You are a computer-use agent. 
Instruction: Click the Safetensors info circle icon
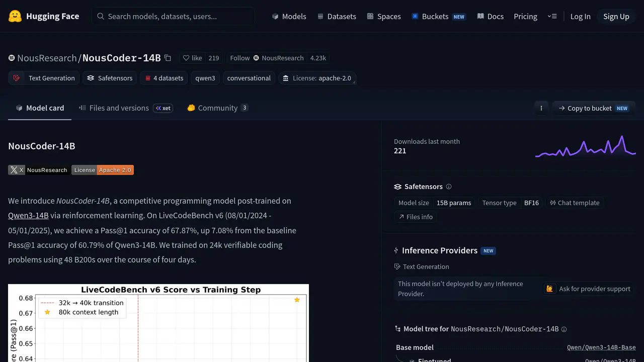click(449, 187)
